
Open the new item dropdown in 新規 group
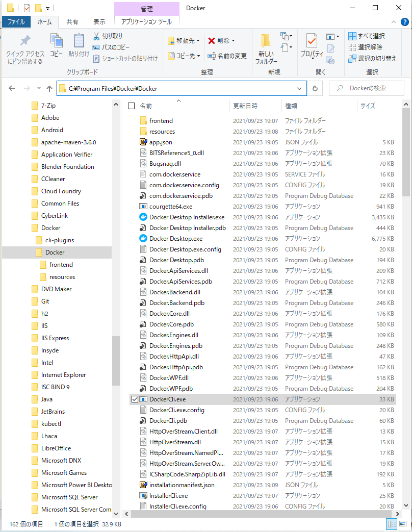pos(287,36)
